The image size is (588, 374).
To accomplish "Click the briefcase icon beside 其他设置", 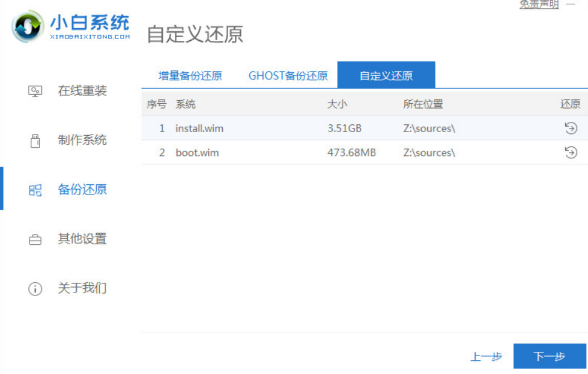I will (x=35, y=240).
